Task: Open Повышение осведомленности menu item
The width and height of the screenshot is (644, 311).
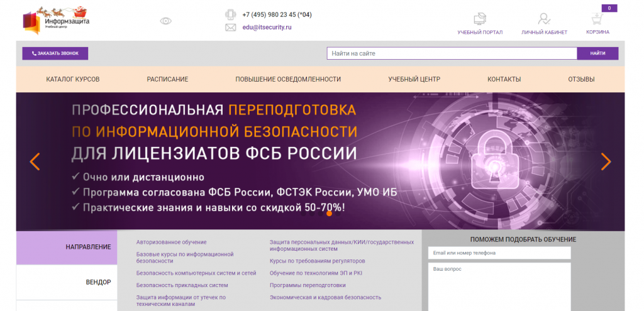Action: tap(288, 80)
